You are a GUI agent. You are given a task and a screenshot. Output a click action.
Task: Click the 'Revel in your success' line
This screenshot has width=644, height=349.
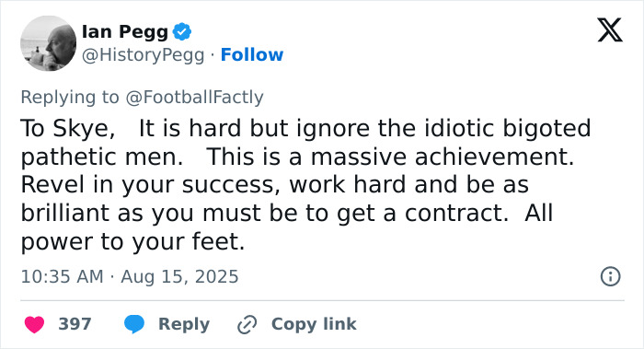point(275,184)
